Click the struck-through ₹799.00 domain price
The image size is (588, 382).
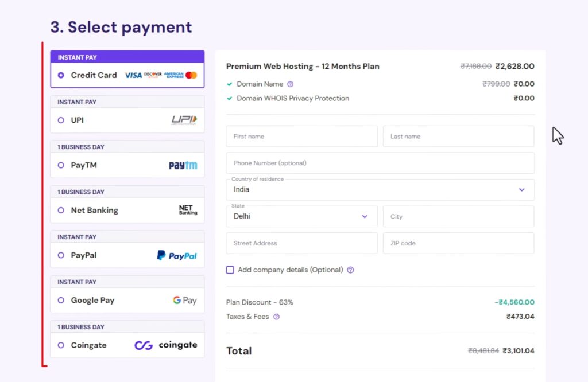pos(496,84)
